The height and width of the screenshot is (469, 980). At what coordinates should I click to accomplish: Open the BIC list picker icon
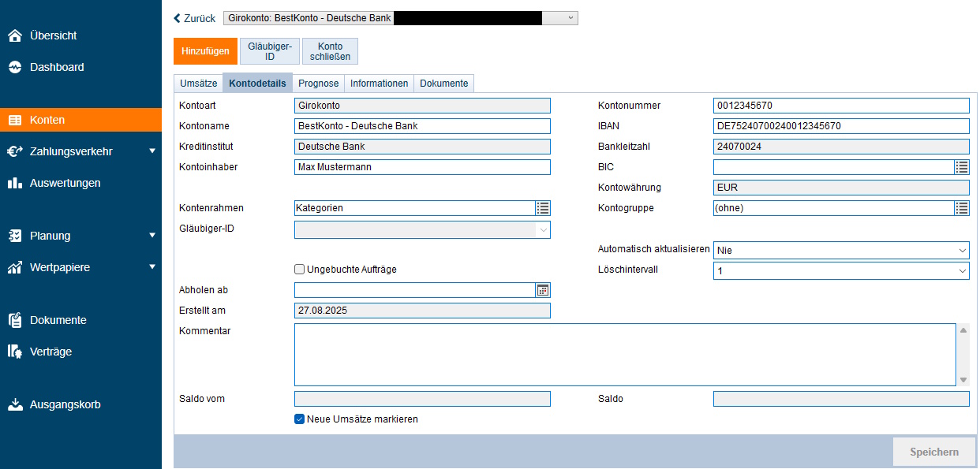tap(961, 167)
